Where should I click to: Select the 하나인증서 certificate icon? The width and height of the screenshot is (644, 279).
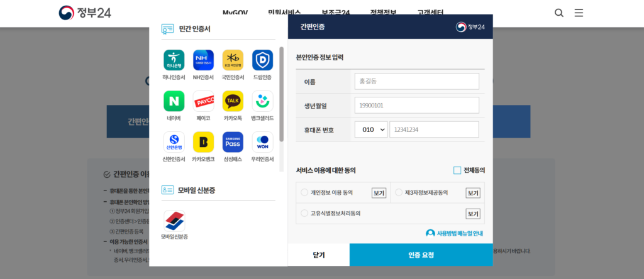174,60
